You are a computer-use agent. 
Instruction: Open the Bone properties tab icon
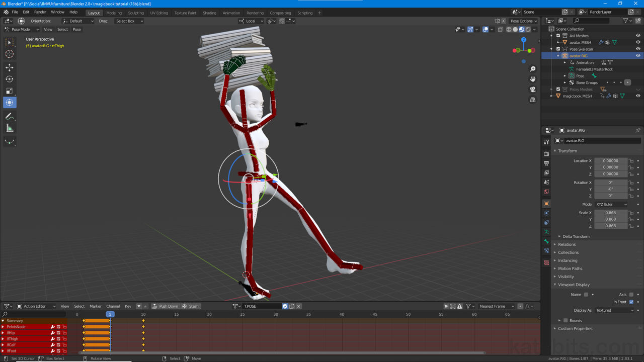(x=546, y=241)
